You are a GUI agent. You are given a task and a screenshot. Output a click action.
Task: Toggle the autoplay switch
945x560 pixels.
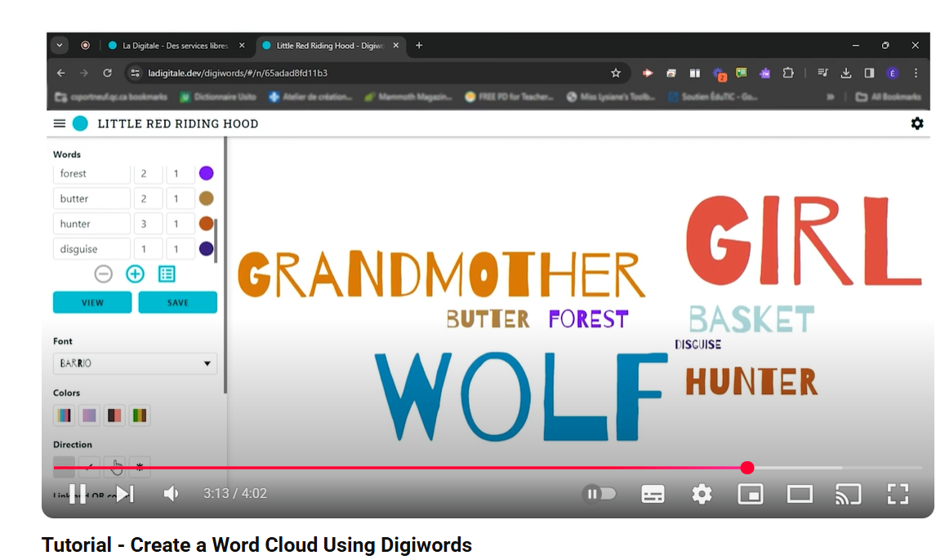(x=600, y=494)
